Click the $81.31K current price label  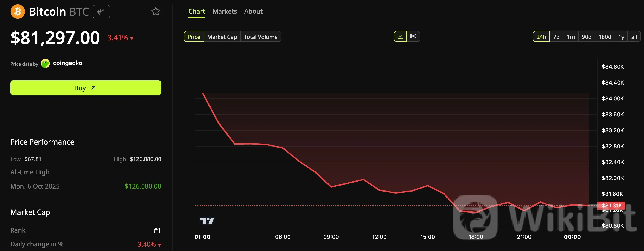pos(611,205)
